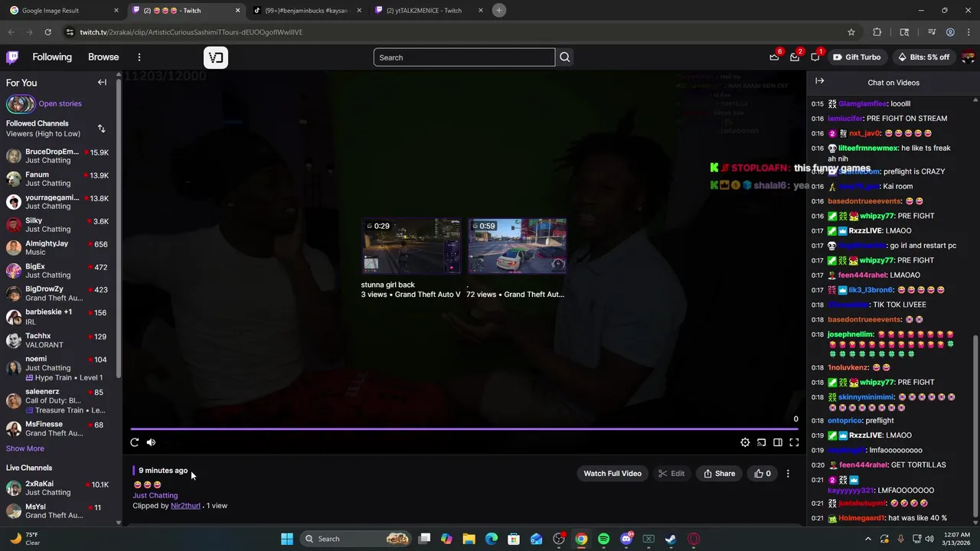Click the Twitch home logo

coord(12,57)
